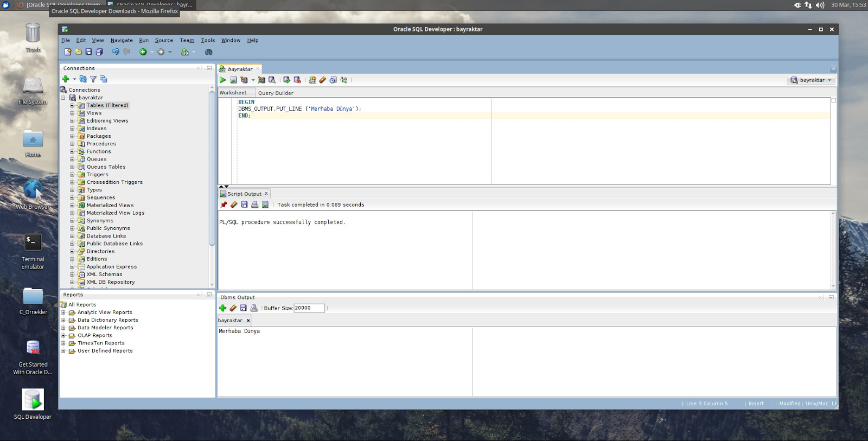Screen dimensions: 868x441
Task: Select Tables (Filtered) in the connections tree
Action: 107,105
